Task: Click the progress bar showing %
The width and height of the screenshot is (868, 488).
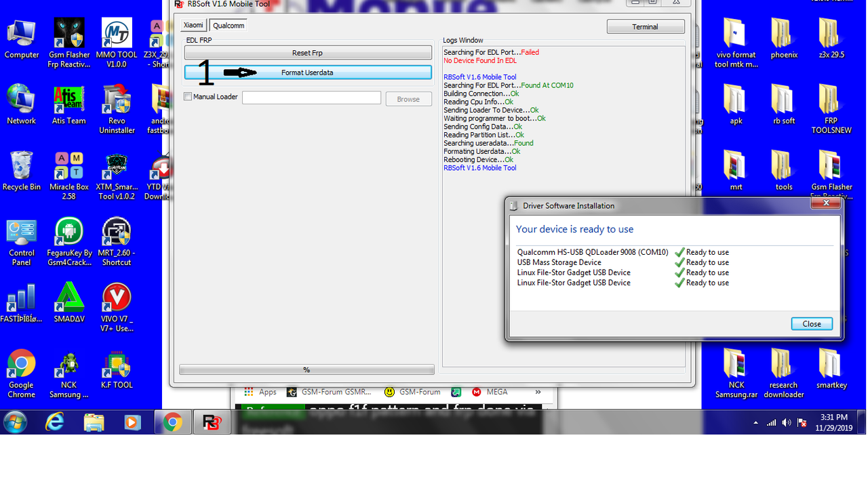Action: (x=307, y=369)
